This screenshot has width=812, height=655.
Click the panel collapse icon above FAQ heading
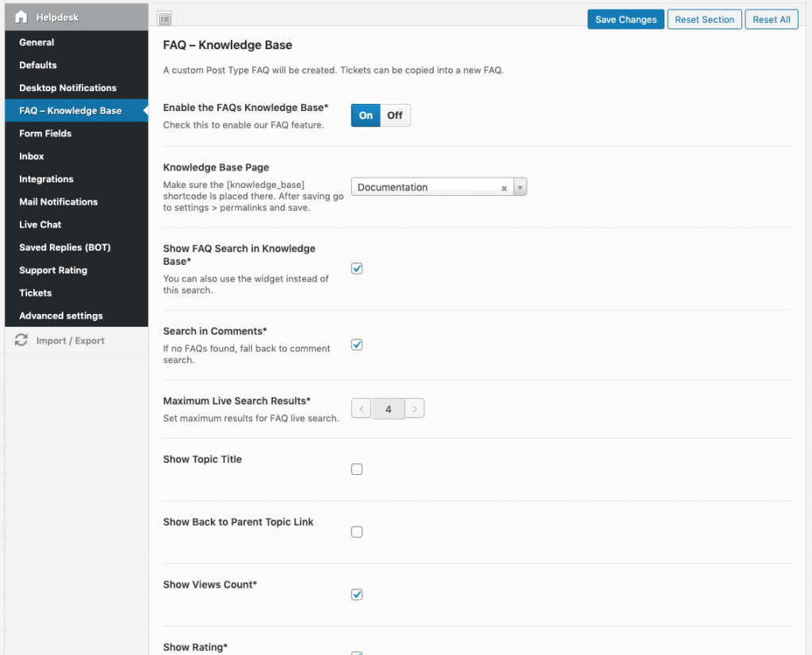pos(165,17)
